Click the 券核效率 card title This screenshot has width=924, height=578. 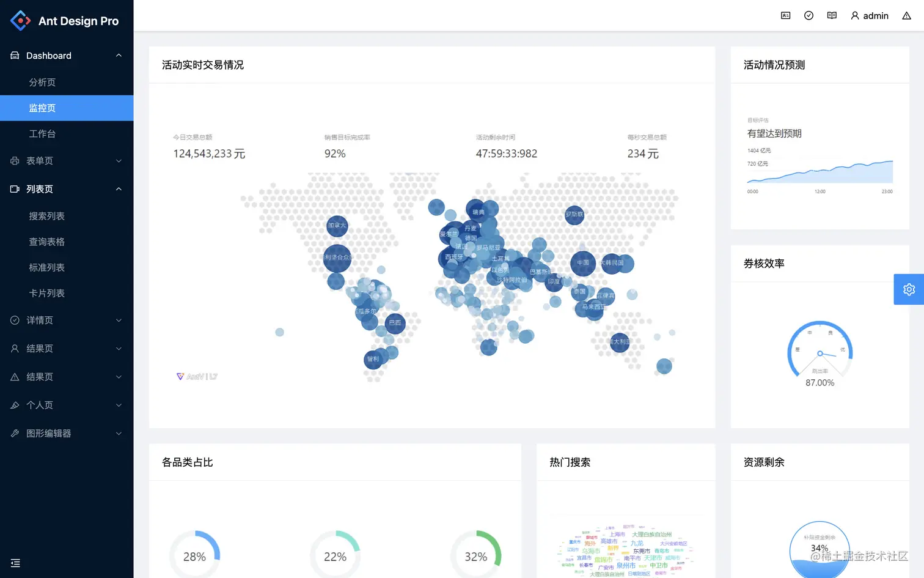pos(764,264)
